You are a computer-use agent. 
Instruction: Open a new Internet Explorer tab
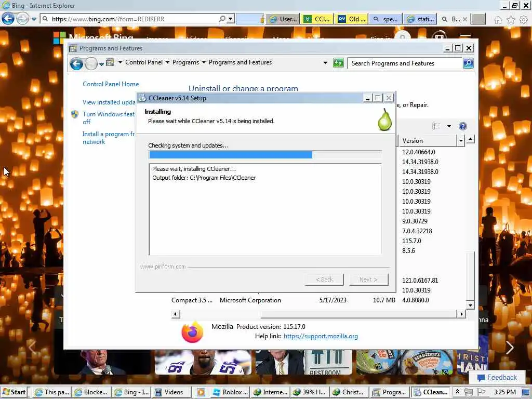pos(478,19)
